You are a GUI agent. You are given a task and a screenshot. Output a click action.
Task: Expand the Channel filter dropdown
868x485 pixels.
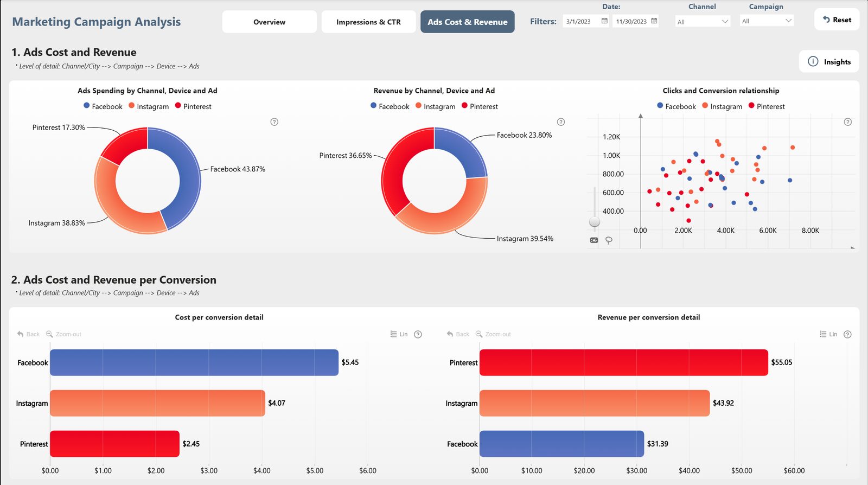[x=703, y=21]
